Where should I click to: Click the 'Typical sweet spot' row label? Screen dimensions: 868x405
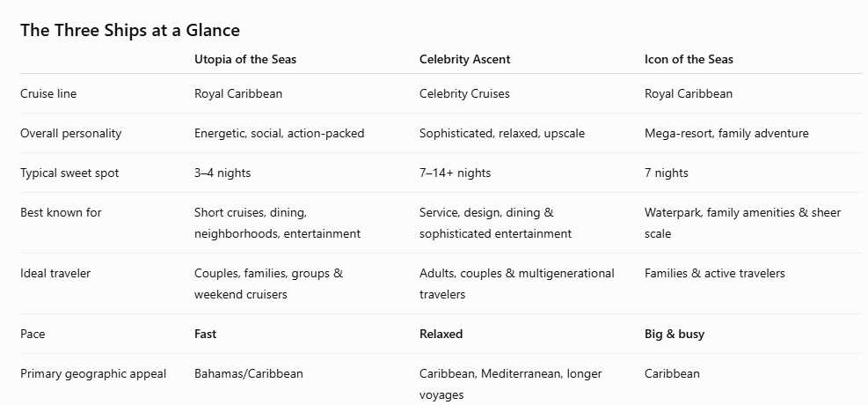[69, 173]
